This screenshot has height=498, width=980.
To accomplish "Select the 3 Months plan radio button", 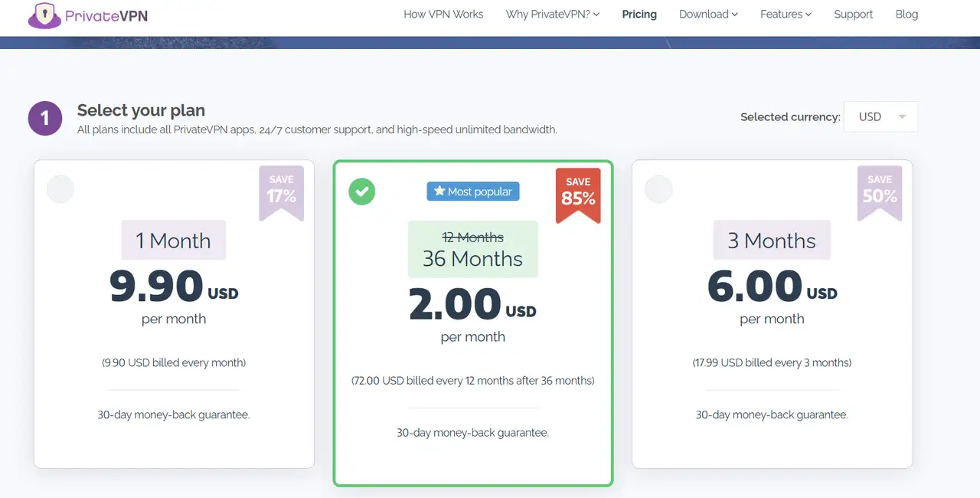I will tap(658, 189).
